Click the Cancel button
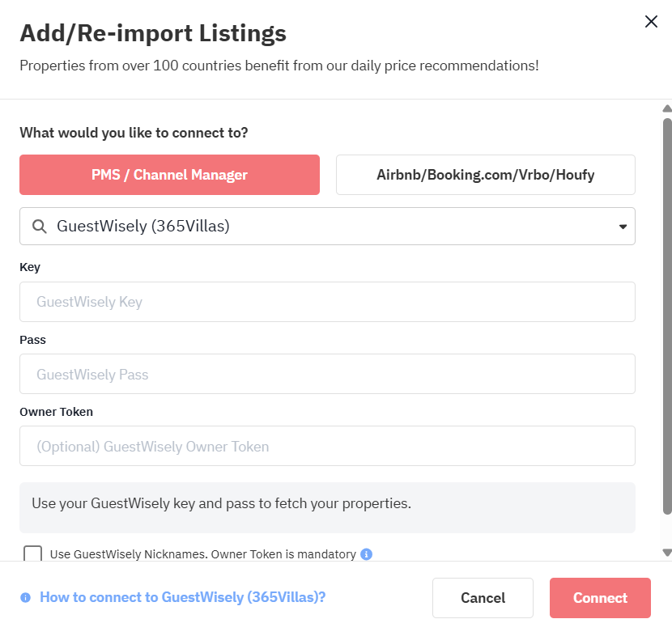 tap(483, 598)
